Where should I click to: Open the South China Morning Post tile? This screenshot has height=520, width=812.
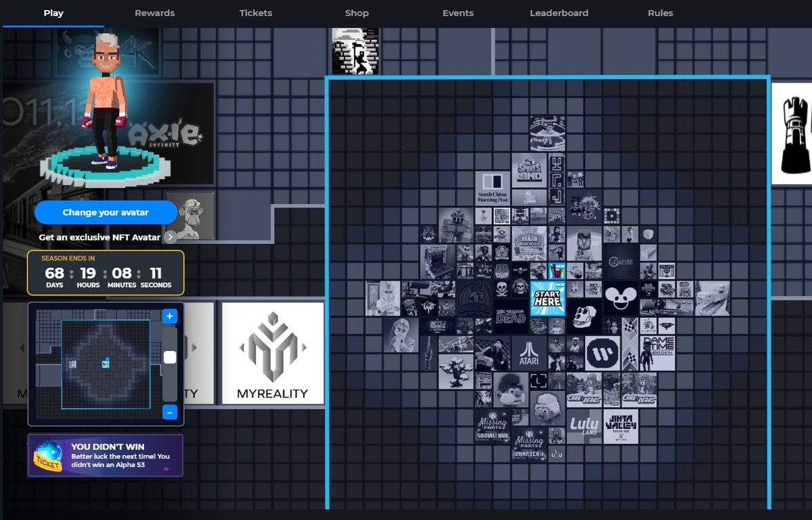tap(493, 188)
